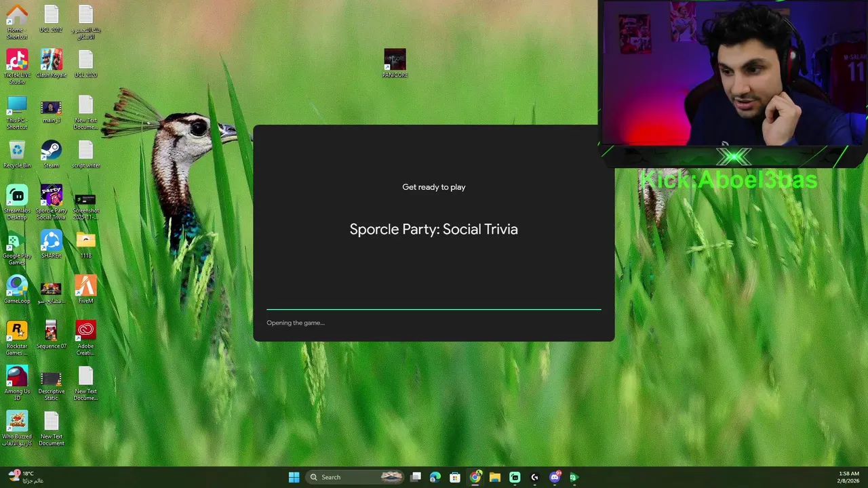This screenshot has height=488, width=868.
Task: Click the webcam overlay video feed
Action: (x=733, y=73)
